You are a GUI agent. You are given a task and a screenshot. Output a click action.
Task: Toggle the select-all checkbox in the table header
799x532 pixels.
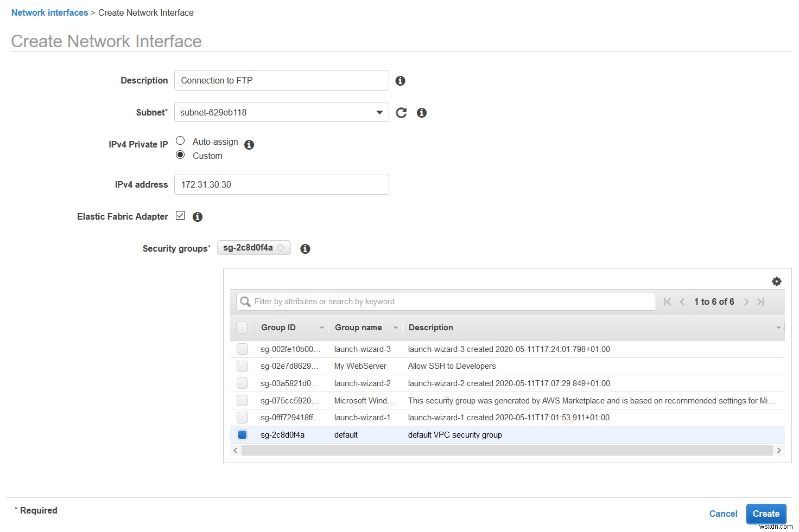[242, 328]
